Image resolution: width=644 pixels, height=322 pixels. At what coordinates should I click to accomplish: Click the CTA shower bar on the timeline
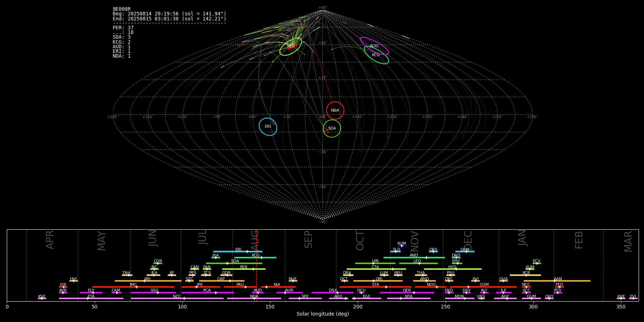[376, 269]
